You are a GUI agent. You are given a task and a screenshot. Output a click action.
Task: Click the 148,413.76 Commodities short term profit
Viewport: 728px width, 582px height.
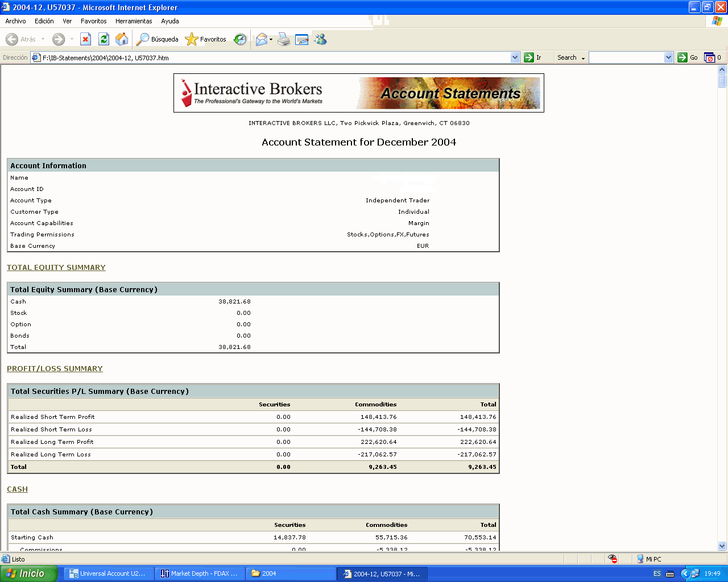[378, 417]
